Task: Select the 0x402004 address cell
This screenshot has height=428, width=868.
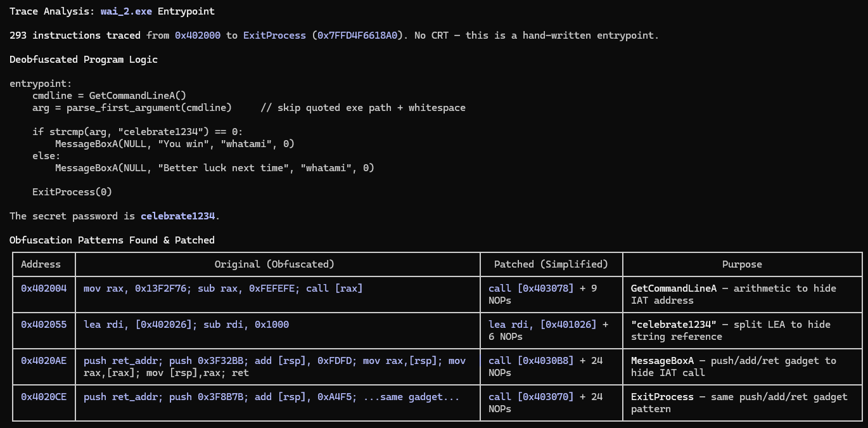Action: [44, 289]
